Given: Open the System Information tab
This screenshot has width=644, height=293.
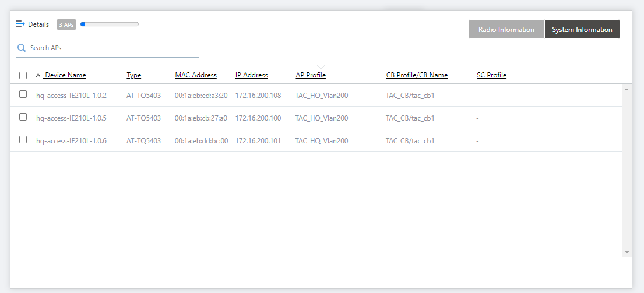Looking at the screenshot, I should [582, 30].
